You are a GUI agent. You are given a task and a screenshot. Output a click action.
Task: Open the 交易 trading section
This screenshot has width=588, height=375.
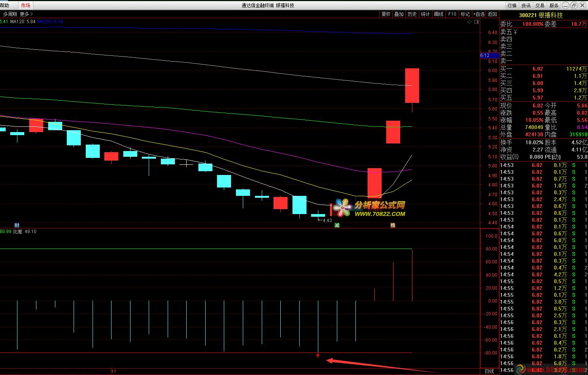(x=540, y=5)
